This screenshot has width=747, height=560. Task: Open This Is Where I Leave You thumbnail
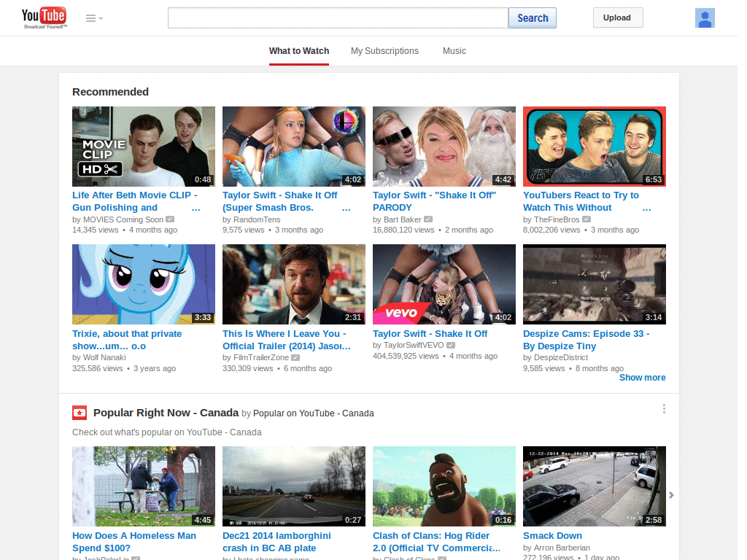pos(294,284)
